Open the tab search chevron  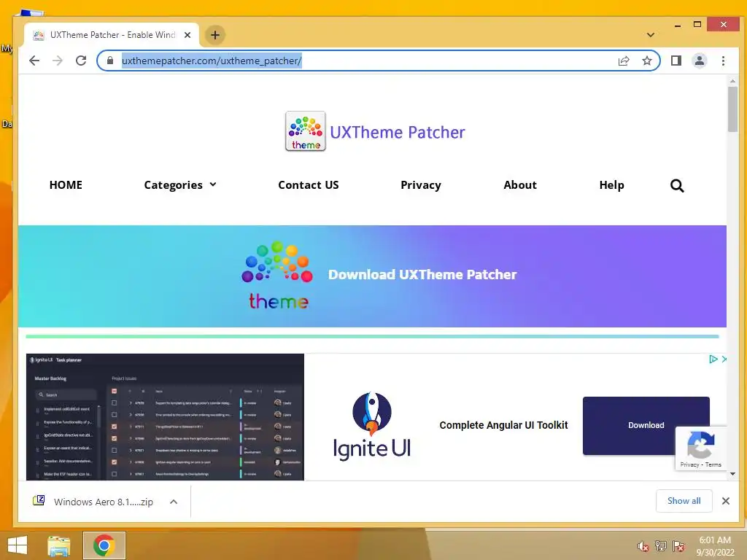pos(650,35)
